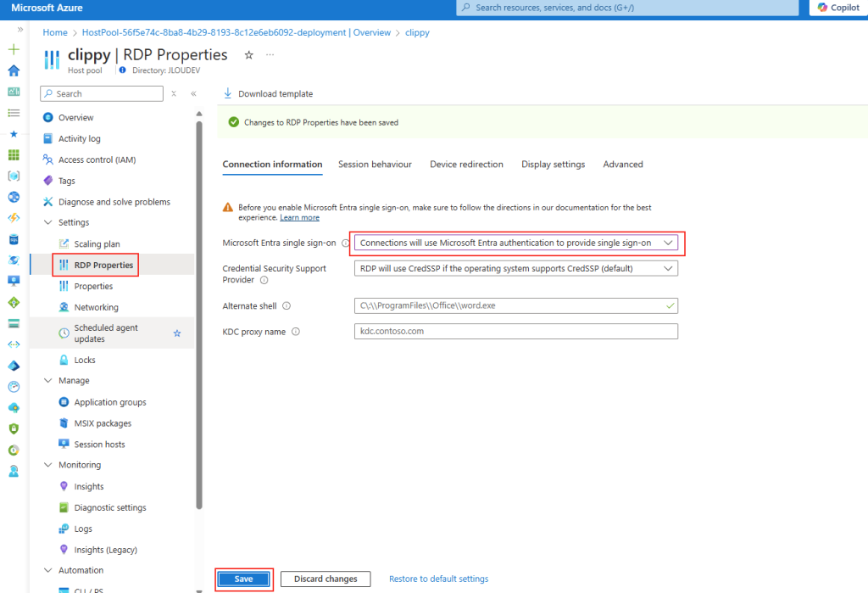Go to Home breadcrumb
Viewport: 868px width, 593px height.
pos(55,33)
